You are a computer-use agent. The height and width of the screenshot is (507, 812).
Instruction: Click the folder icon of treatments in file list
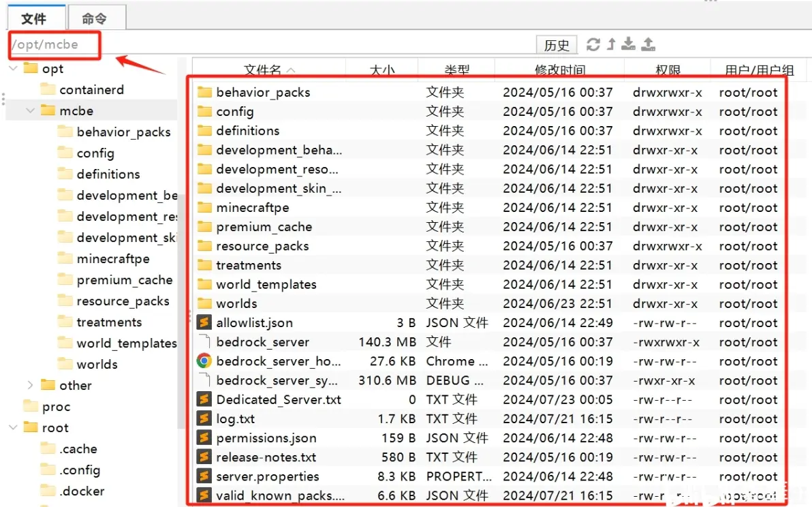[204, 264]
